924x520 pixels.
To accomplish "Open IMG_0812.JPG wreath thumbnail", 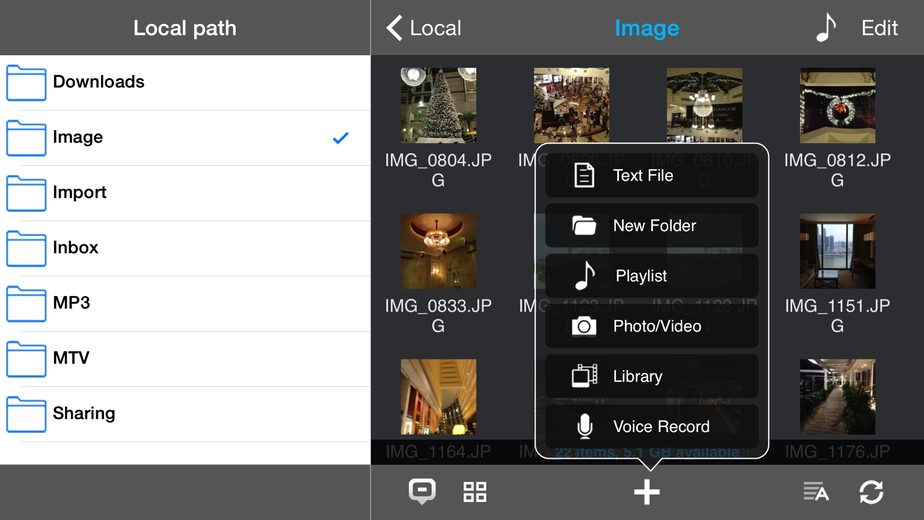I will click(x=837, y=105).
